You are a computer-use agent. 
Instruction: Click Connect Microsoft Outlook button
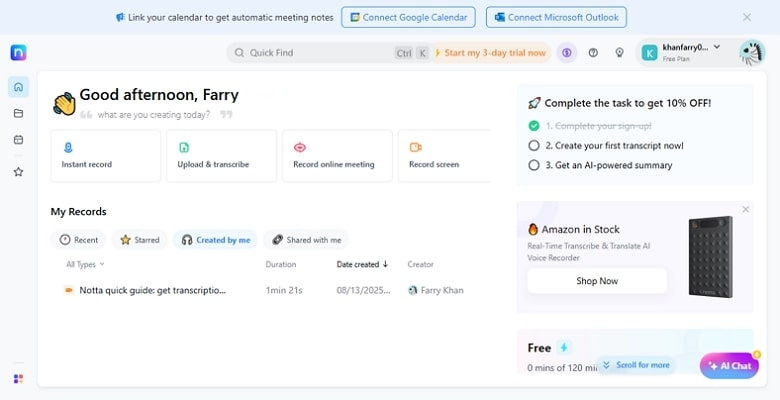(556, 17)
